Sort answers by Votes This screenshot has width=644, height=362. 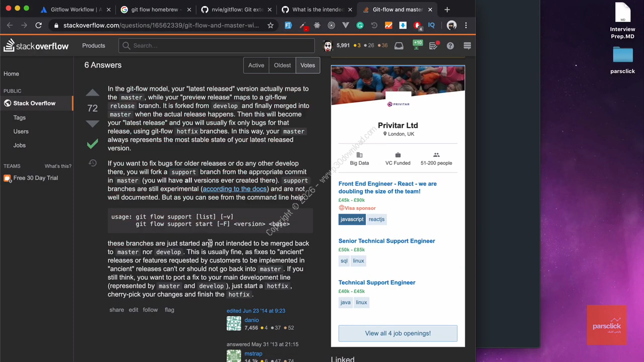(307, 65)
